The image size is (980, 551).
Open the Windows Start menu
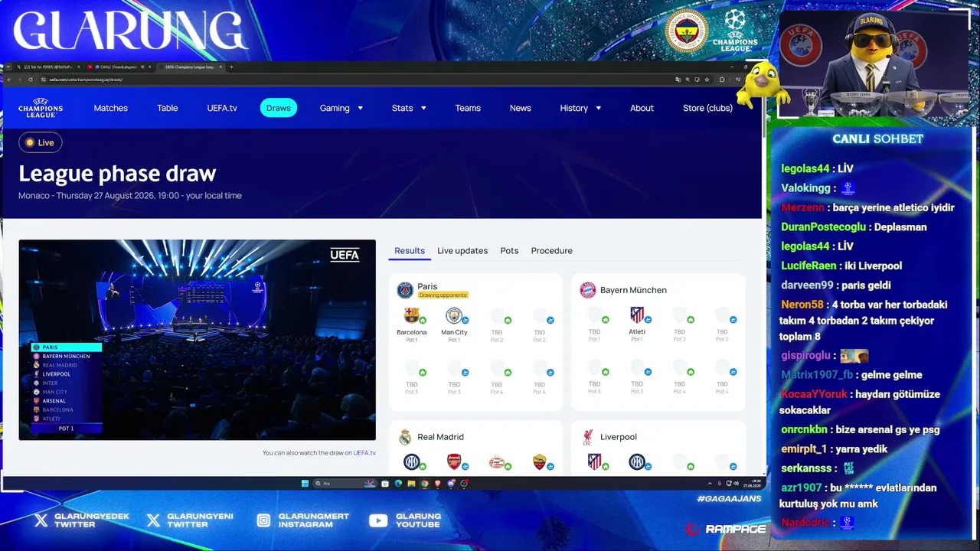tap(305, 484)
